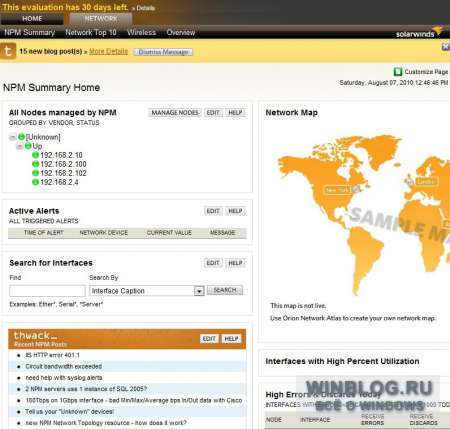Open post 'Circuit bandwidth exceeded'
450x429 pixels.
[64, 366]
